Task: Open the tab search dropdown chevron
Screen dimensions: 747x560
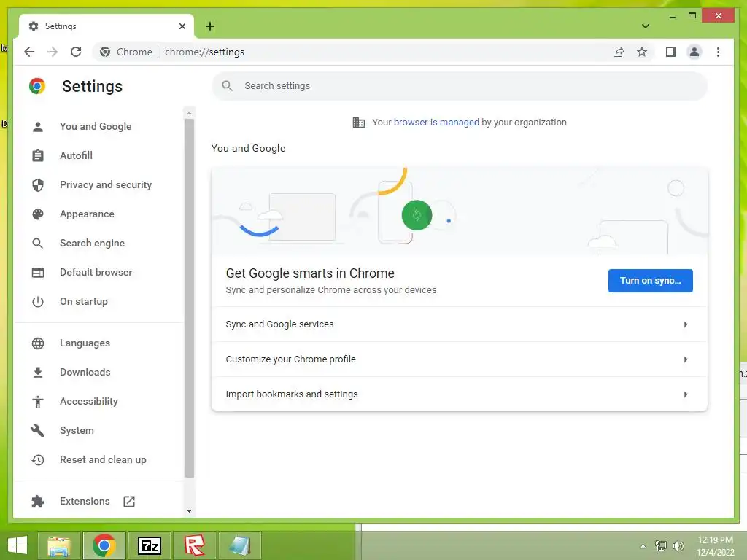Action: (x=646, y=26)
